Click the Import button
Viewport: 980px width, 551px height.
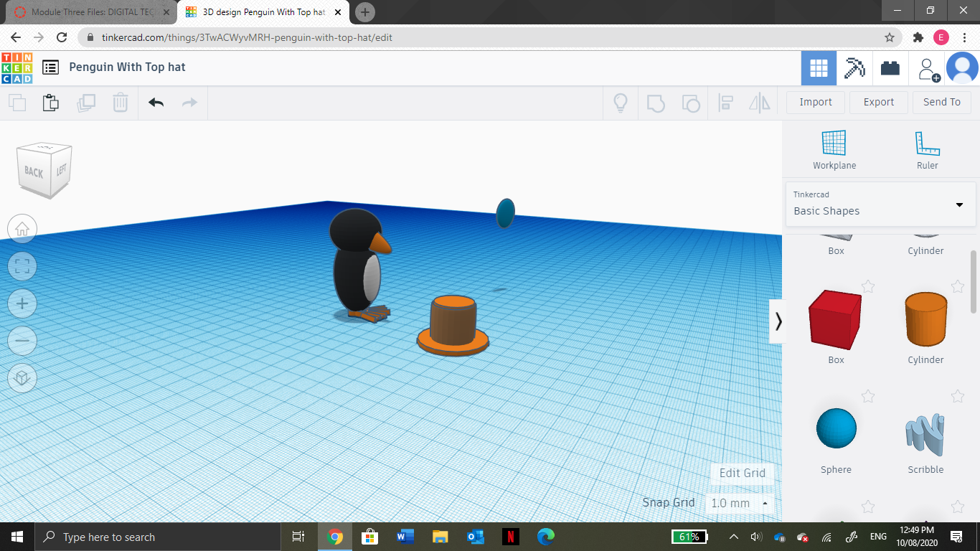(816, 102)
